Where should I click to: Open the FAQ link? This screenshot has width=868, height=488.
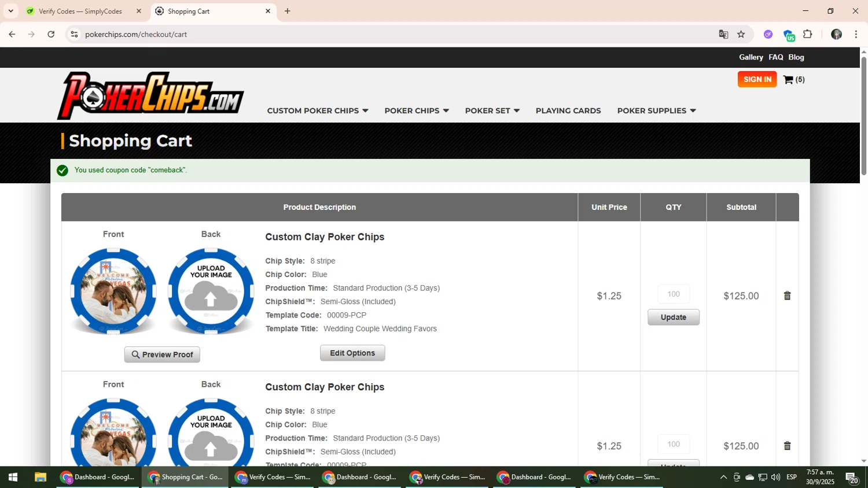775,57
